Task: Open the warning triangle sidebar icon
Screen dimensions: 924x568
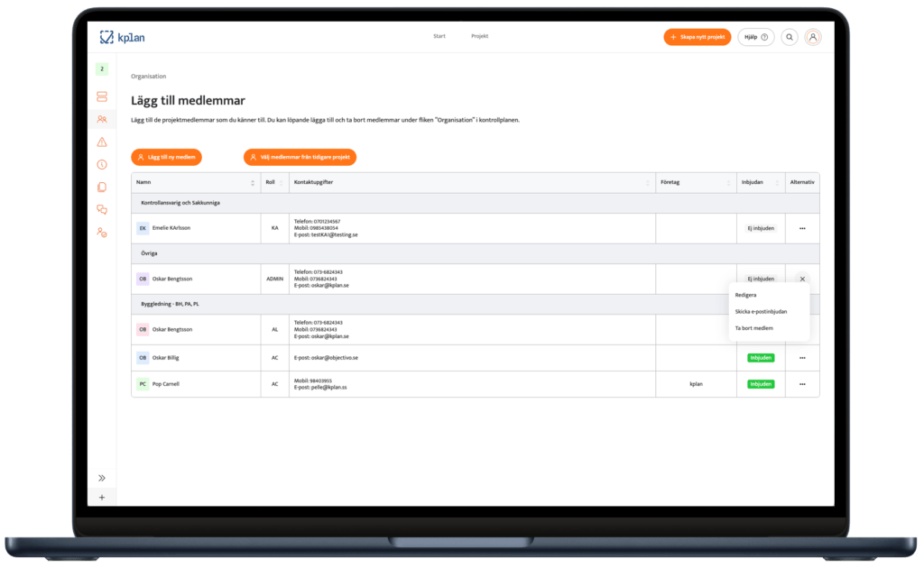Action: 102,142
